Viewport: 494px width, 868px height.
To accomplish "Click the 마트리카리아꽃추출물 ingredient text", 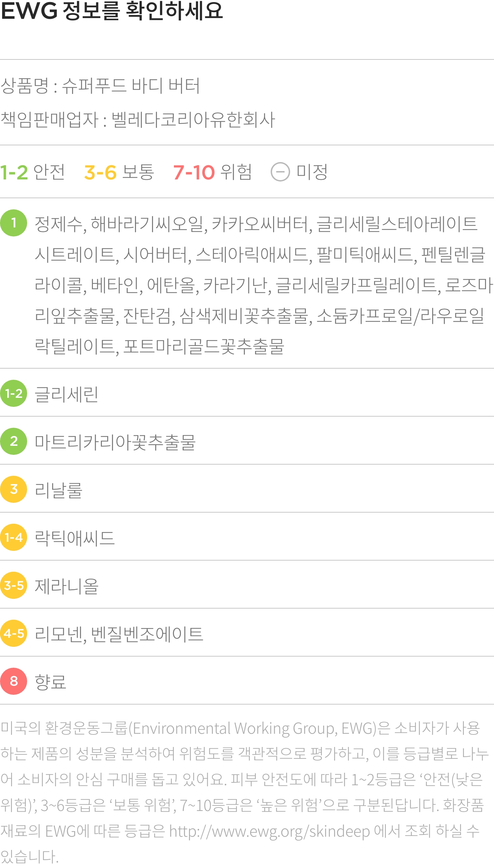I will click(x=115, y=442).
